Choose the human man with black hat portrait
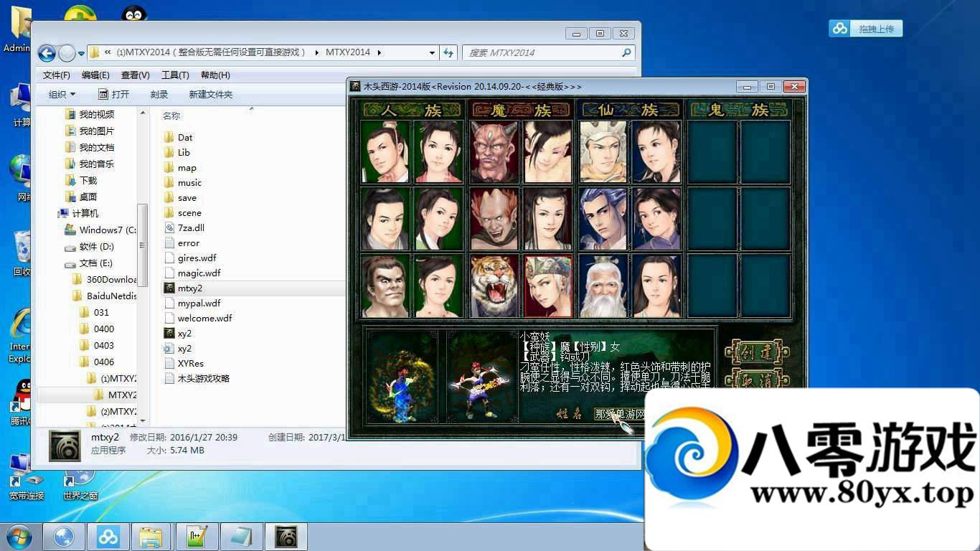Viewport: 980px width, 551px height. (385, 219)
